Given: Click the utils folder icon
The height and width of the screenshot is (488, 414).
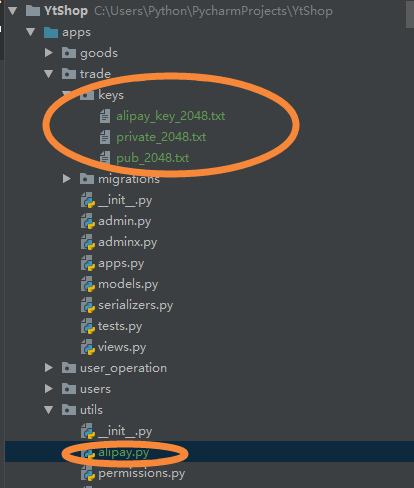Looking at the screenshot, I should [69, 410].
